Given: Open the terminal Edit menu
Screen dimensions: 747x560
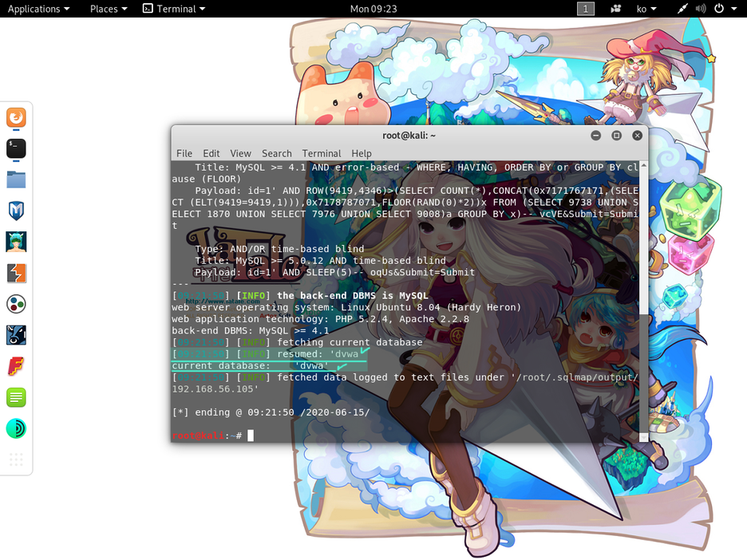Looking at the screenshot, I should (211, 153).
